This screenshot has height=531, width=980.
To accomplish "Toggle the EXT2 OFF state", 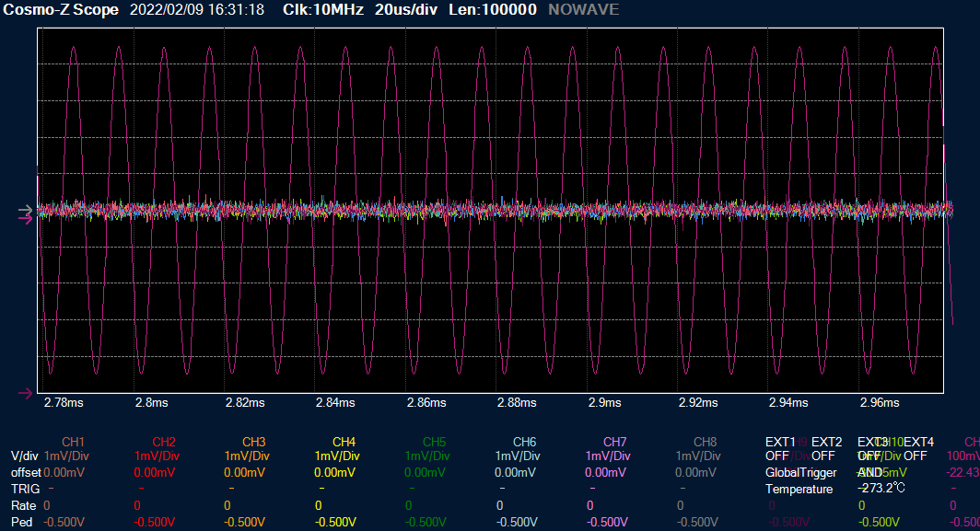I will point(823,456).
